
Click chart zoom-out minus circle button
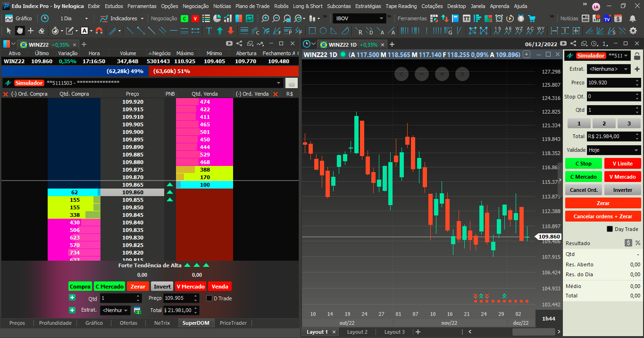[x=422, y=74]
